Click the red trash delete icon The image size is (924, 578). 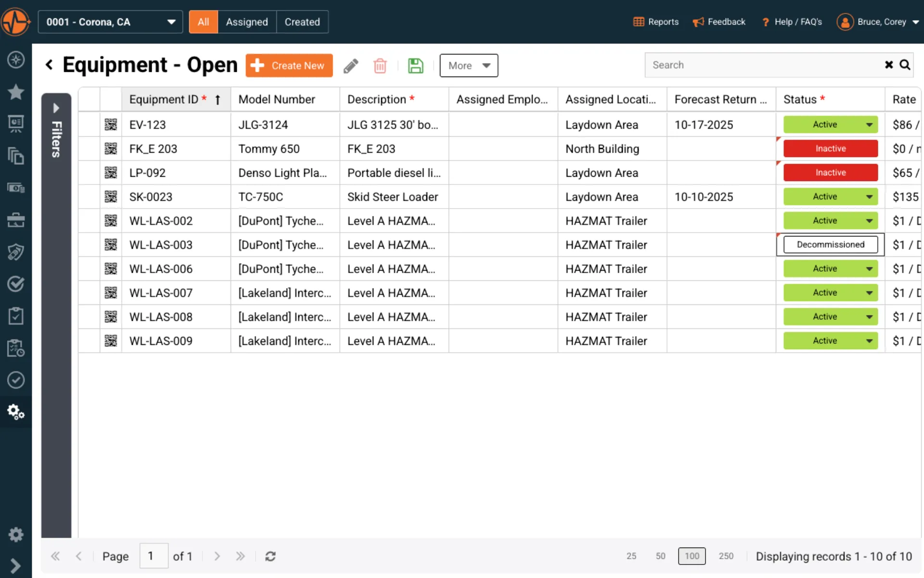(380, 66)
